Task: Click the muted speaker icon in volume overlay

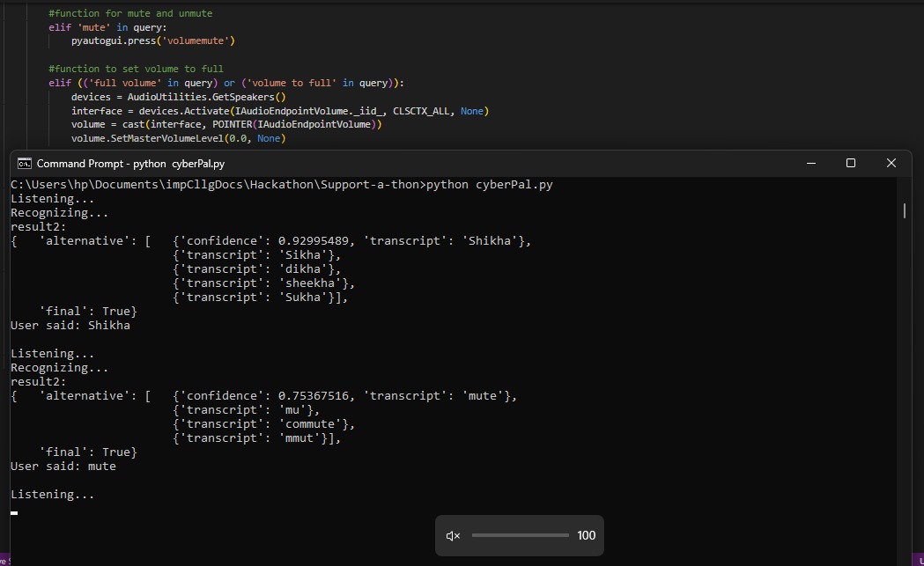Action: tap(453, 536)
